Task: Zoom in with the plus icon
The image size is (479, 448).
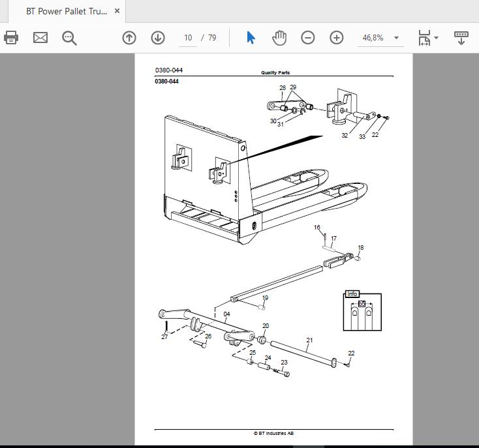Action: [337, 38]
